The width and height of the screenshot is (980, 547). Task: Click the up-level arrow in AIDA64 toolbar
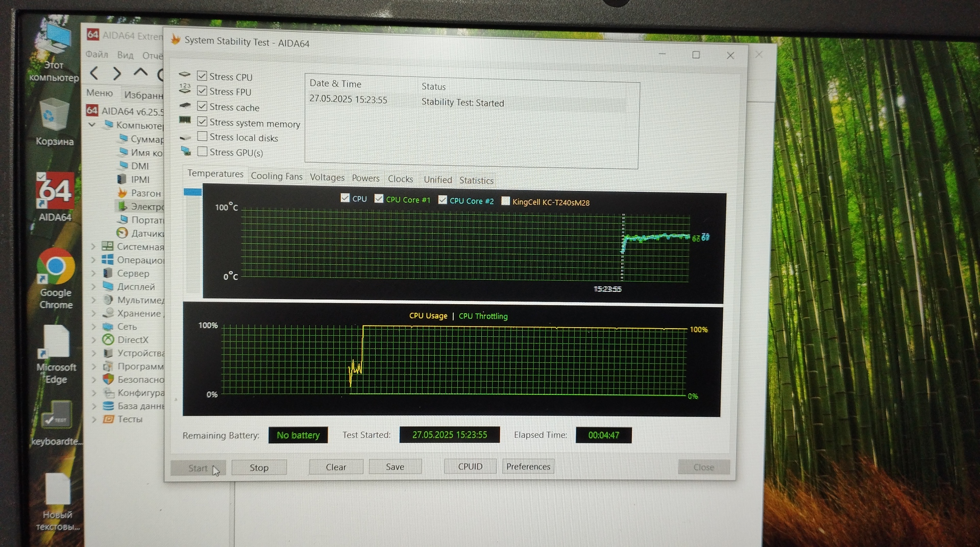click(140, 72)
